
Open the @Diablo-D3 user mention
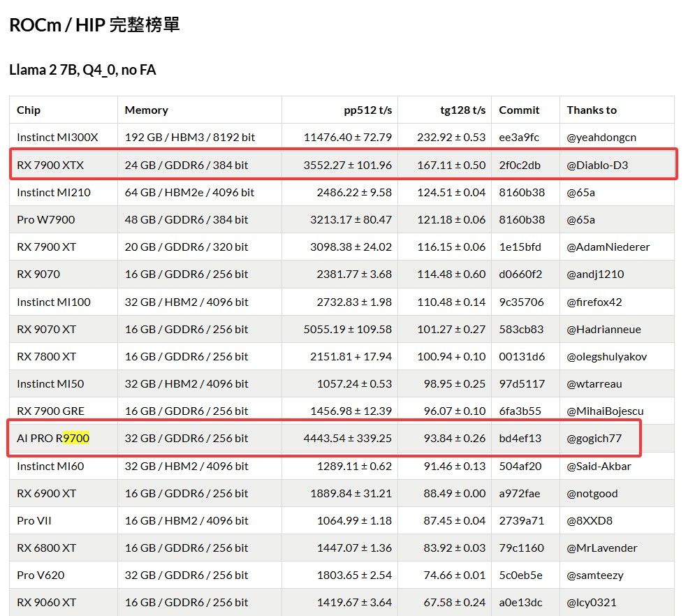[x=597, y=166]
